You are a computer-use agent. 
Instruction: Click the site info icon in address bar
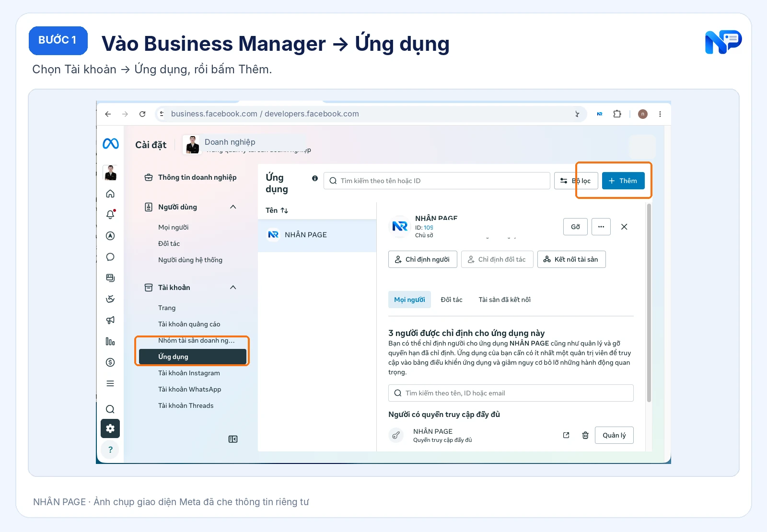click(x=162, y=114)
